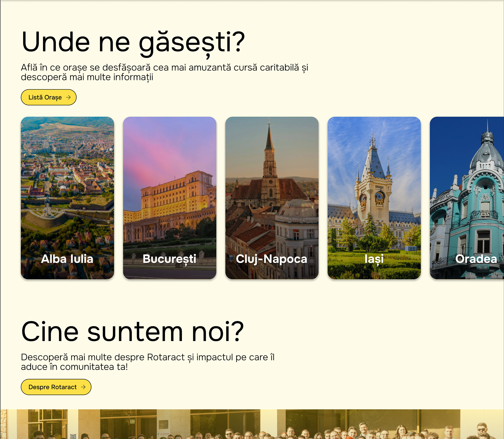Viewport: 504px width, 439px height.
Task: Click the Alba Iulia title text
Action: point(67,259)
